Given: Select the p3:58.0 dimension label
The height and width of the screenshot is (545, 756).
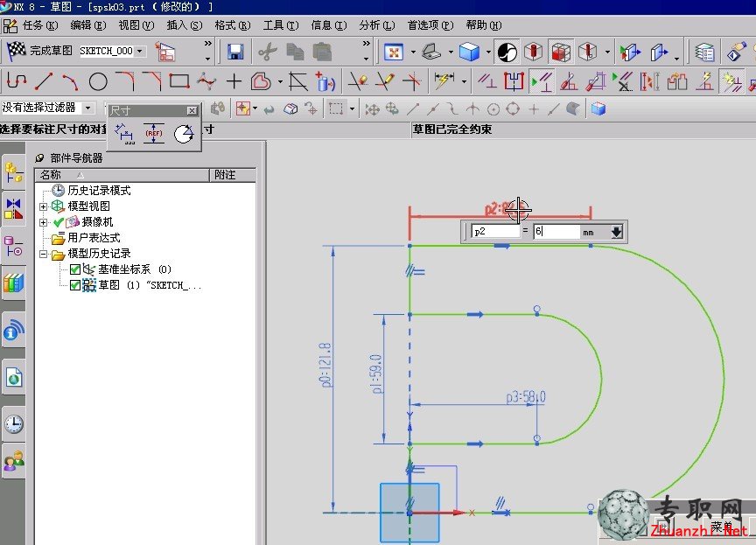Looking at the screenshot, I should (526, 397).
